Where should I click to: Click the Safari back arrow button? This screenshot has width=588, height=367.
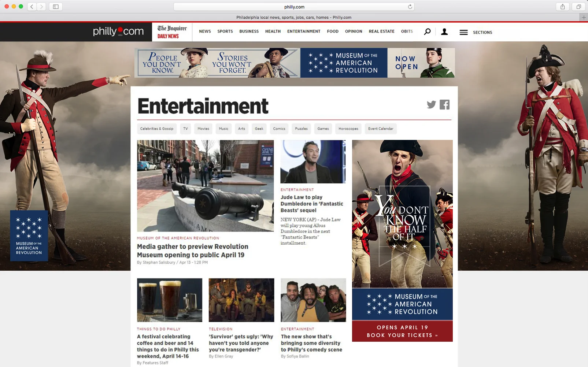pos(32,7)
